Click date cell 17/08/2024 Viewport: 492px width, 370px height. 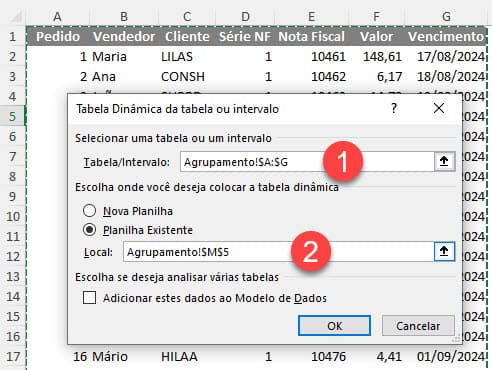[x=446, y=56]
